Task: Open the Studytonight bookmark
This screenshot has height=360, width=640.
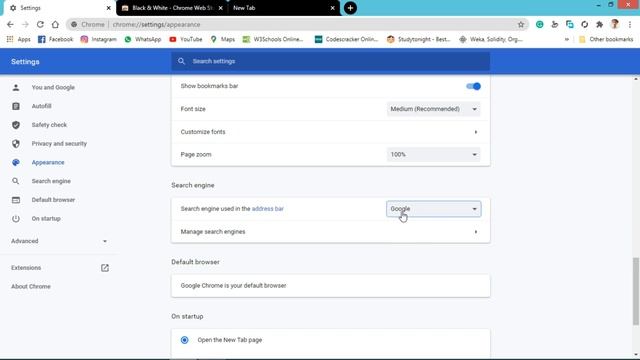Action: (418, 39)
